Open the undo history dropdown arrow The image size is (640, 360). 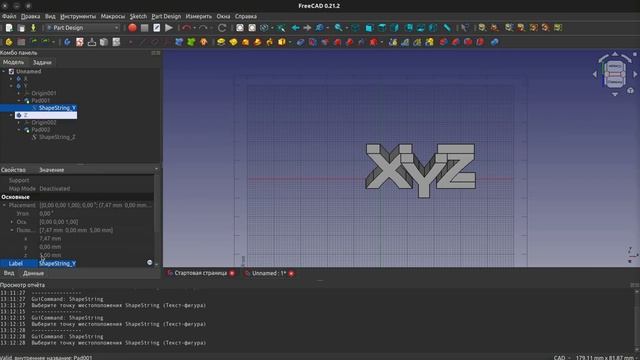click(194, 28)
